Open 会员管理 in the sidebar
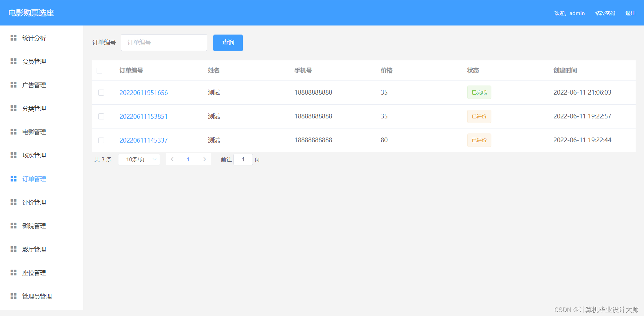The width and height of the screenshot is (644, 316). coord(34,62)
